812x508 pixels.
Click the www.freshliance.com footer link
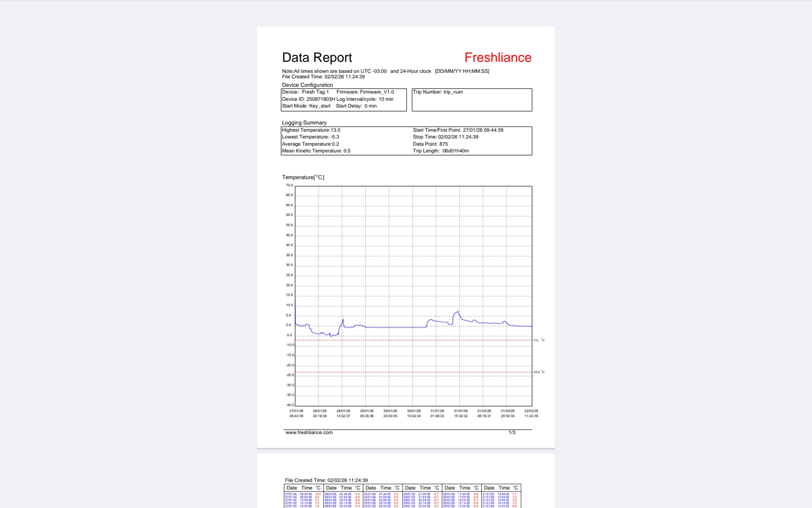[309, 432]
